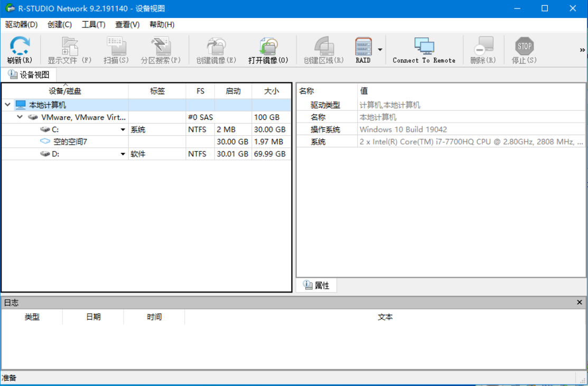Select the 空的空间7 row

[146, 142]
